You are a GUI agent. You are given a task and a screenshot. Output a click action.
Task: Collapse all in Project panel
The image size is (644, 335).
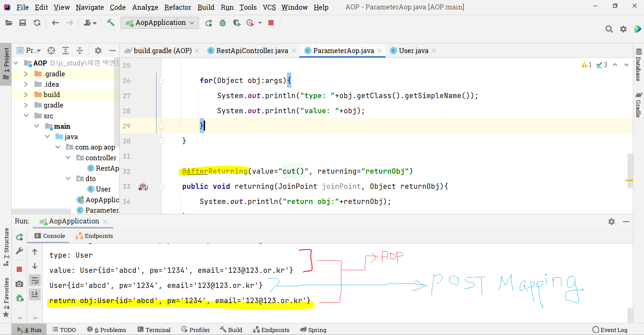tap(80, 50)
